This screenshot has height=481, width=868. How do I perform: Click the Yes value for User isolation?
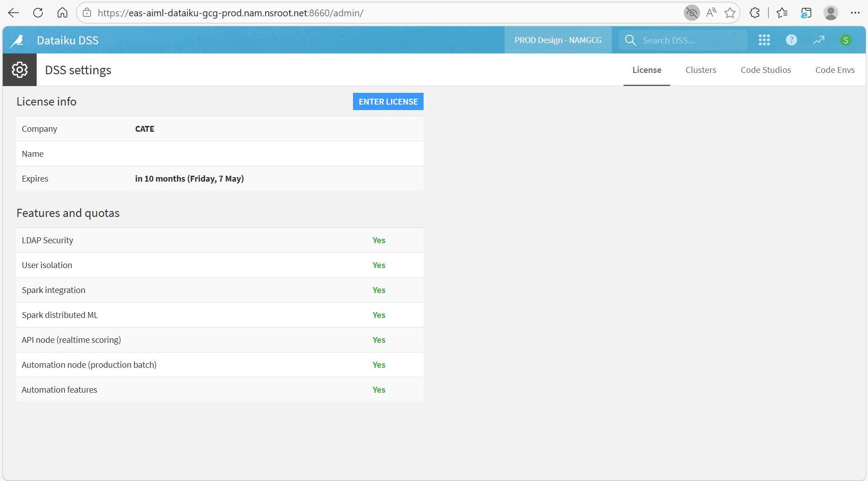[379, 265]
